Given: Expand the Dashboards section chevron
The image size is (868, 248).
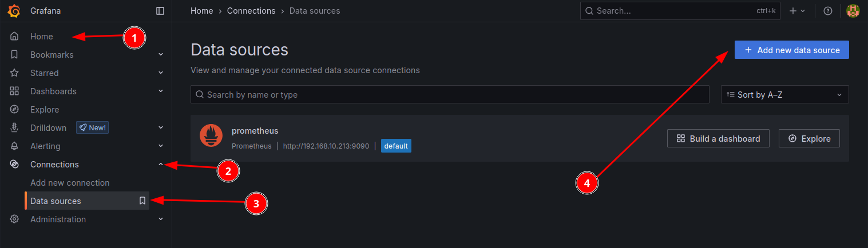Looking at the screenshot, I should [x=161, y=91].
